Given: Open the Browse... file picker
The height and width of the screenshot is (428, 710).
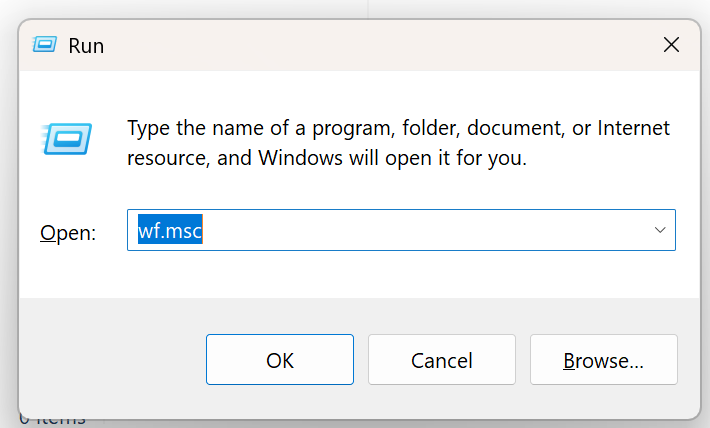Looking at the screenshot, I should 603,359.
